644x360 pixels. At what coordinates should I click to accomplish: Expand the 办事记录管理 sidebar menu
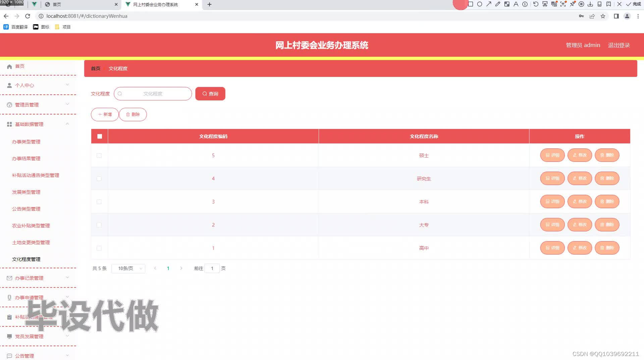(38, 278)
